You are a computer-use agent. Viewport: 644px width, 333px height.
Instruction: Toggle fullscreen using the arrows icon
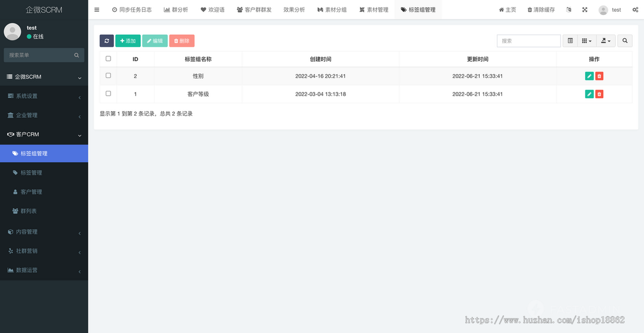[584, 9]
